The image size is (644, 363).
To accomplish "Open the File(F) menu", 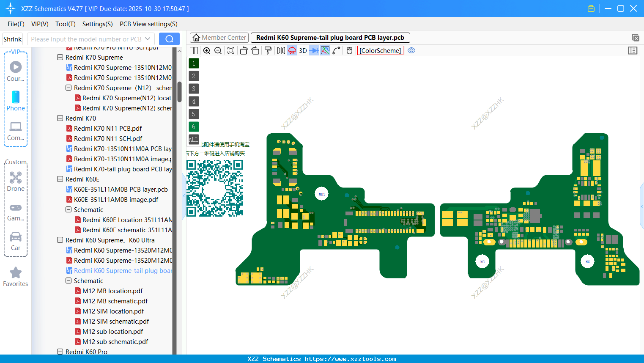I will pyautogui.click(x=16, y=24).
